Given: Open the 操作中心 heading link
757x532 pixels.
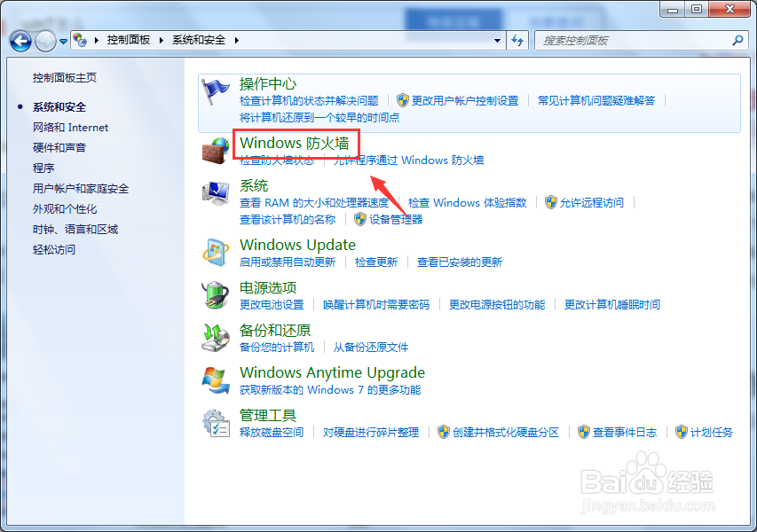Looking at the screenshot, I should click(268, 84).
